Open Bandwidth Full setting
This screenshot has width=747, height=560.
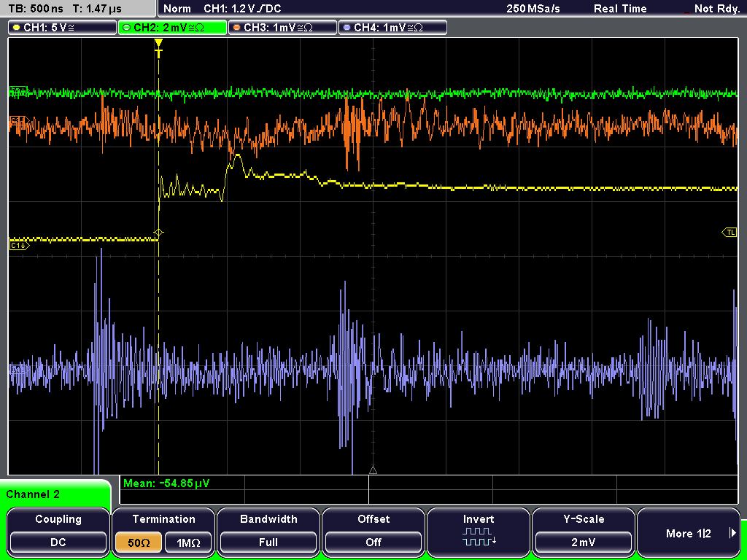(268, 531)
